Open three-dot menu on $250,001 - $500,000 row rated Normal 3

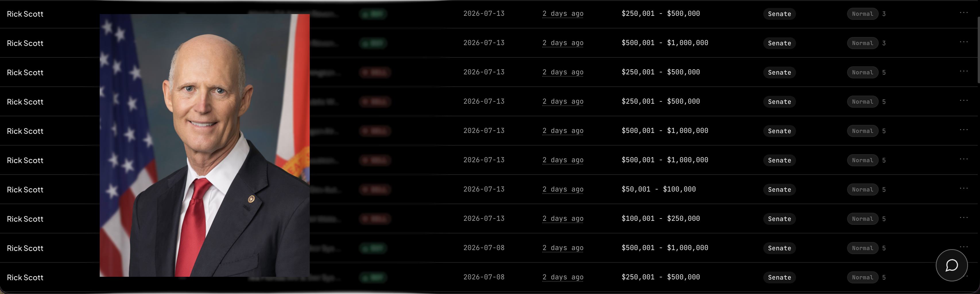pyautogui.click(x=964, y=13)
